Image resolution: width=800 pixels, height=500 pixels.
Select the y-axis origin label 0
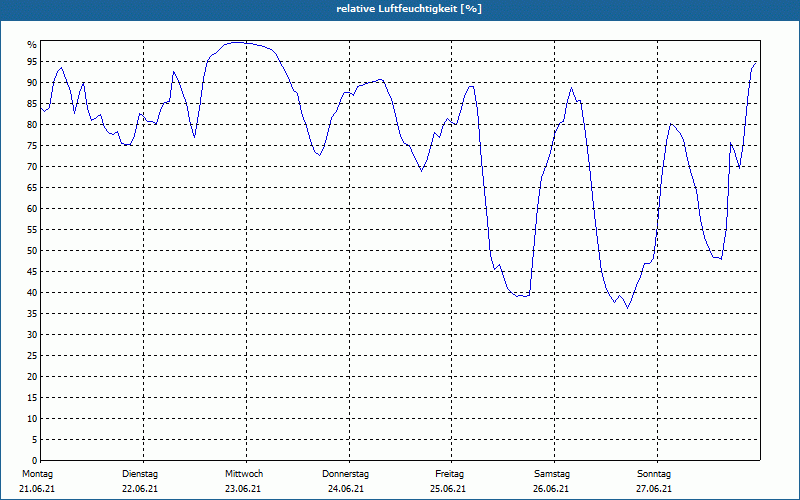pyautogui.click(x=35, y=461)
